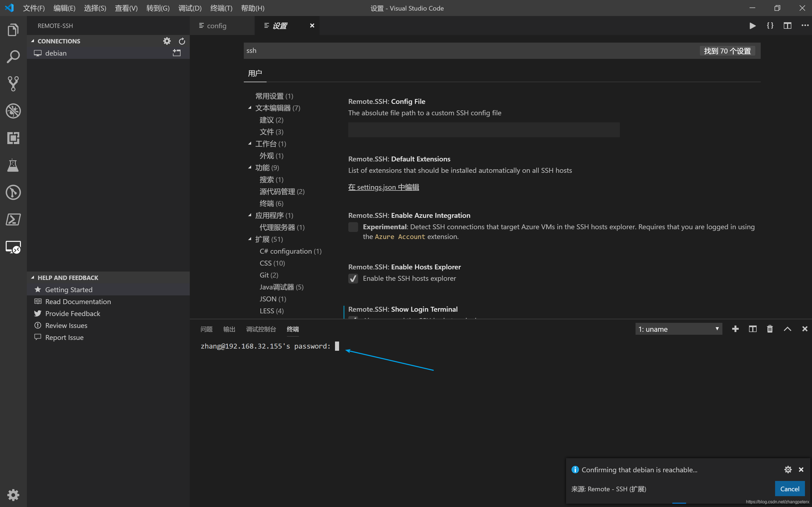Open Review Issues help item

click(108, 325)
